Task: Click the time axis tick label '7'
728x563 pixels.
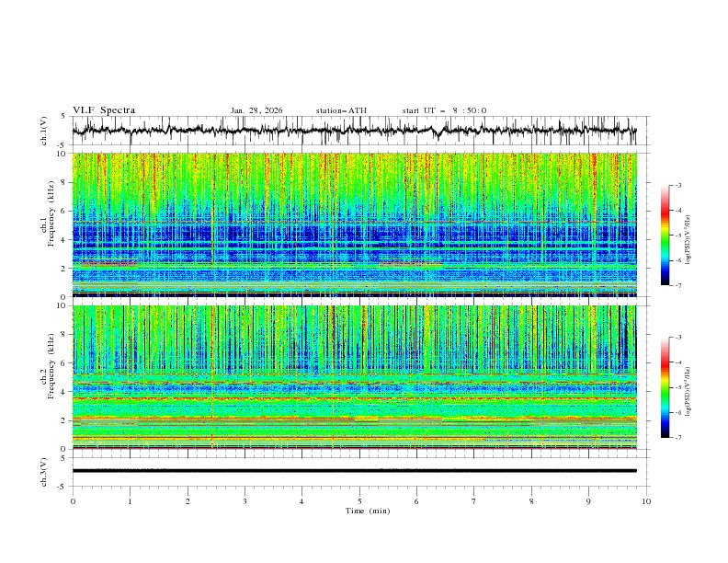Action: [474, 501]
